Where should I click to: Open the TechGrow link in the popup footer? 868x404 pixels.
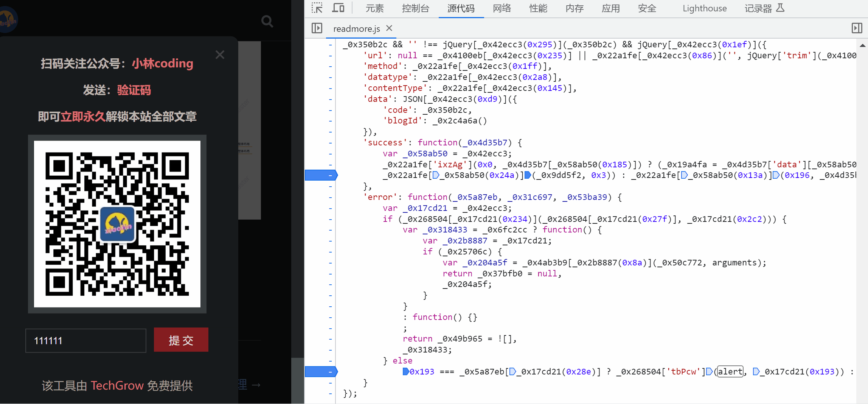click(x=117, y=385)
